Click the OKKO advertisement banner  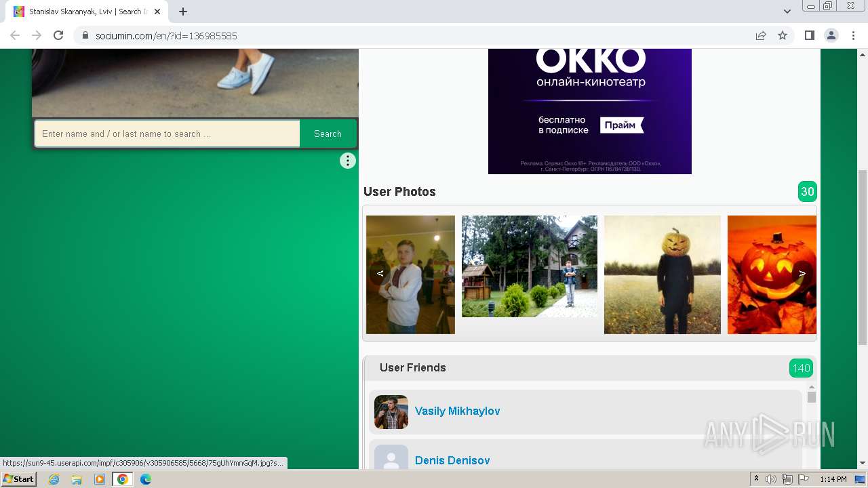point(590,111)
